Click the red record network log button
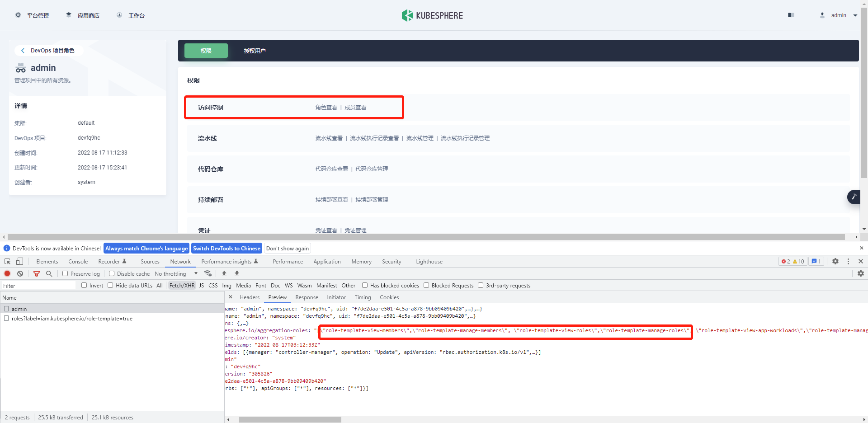The image size is (868, 423). coord(7,273)
